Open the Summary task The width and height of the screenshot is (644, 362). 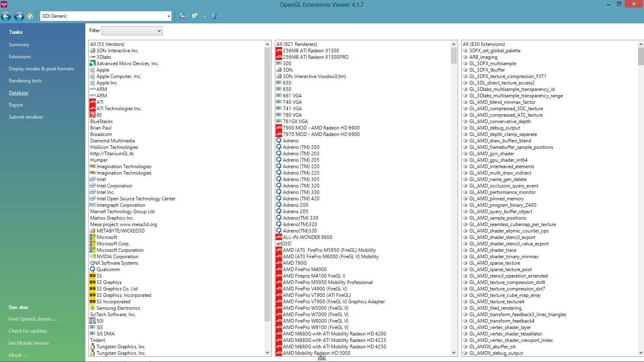[19, 45]
